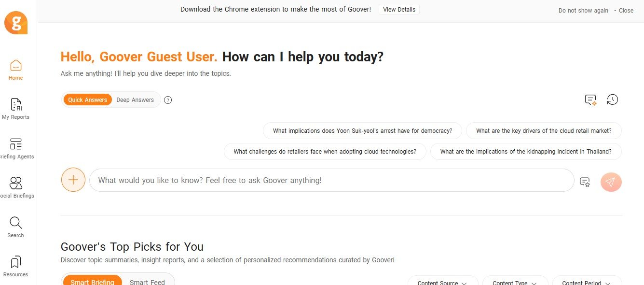Click the paper-plane send button
The width and height of the screenshot is (644, 285).
click(x=611, y=182)
